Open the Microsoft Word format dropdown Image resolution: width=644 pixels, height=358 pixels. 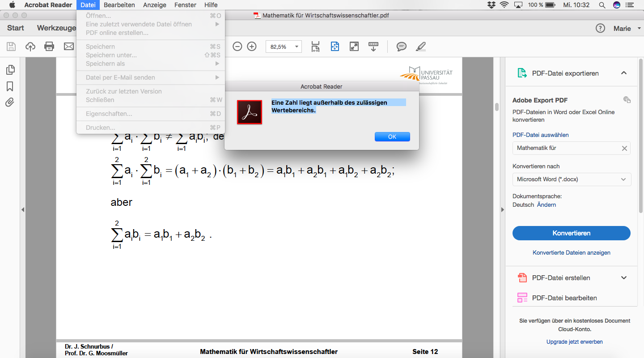tap(571, 179)
